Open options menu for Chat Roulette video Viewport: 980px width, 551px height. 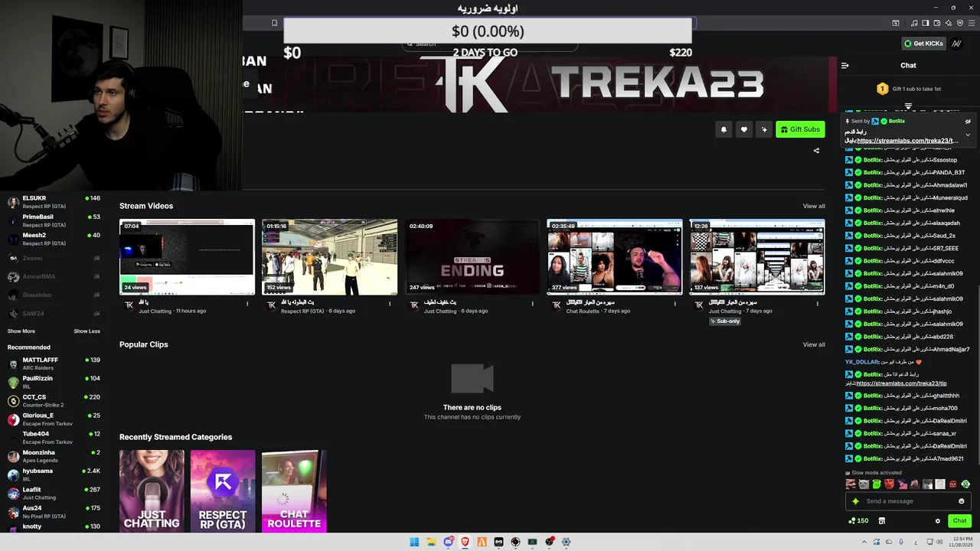[x=675, y=304]
